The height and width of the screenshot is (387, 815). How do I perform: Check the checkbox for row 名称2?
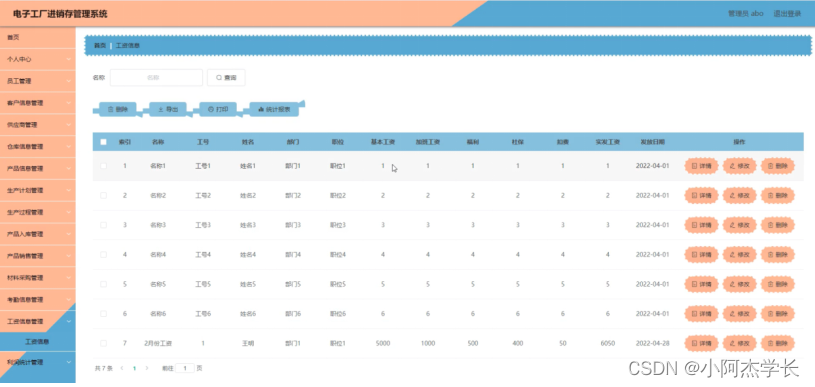(103, 195)
